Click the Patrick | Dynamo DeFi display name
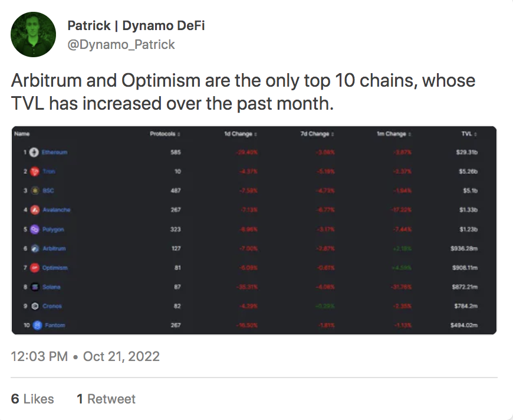The image size is (513, 420). point(136,26)
